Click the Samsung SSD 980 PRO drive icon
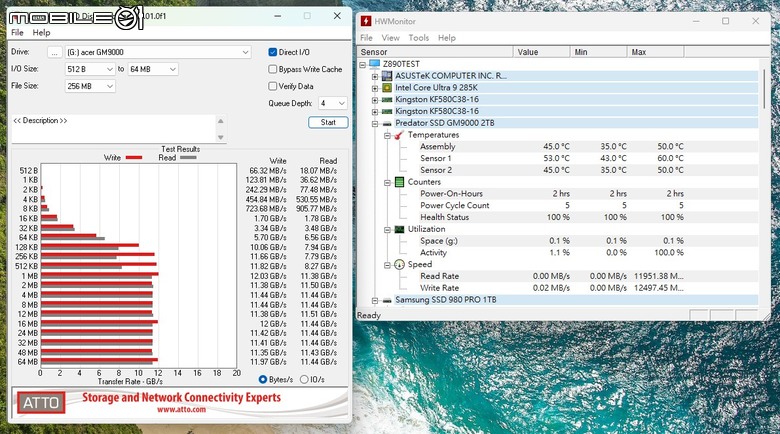 [387, 300]
